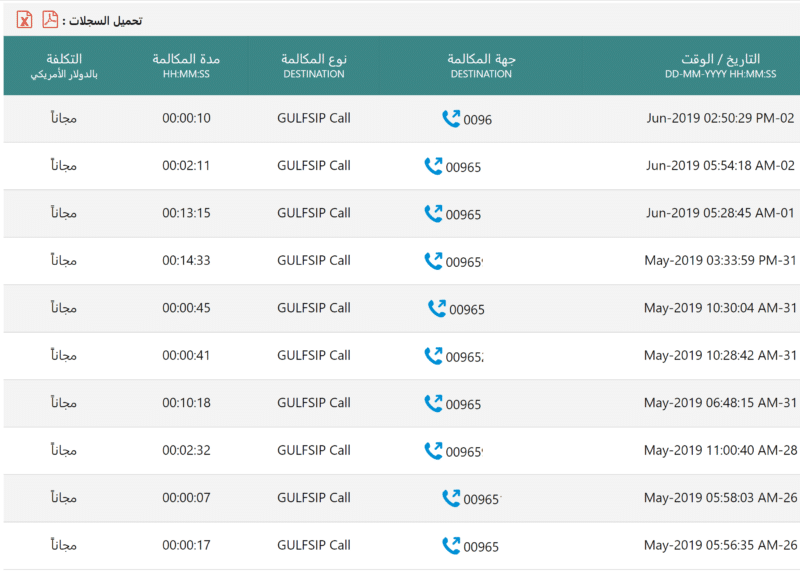Select the 00:13:15 duration cell

186,213
